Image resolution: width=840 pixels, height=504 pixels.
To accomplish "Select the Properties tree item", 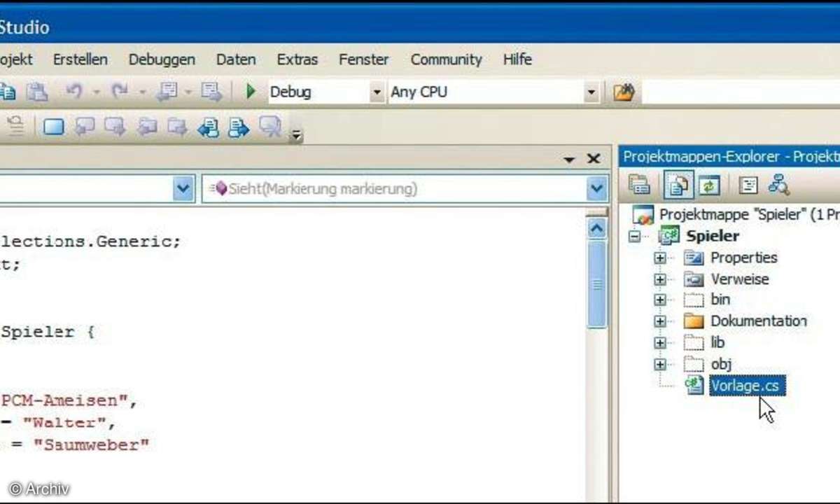I will [744, 258].
